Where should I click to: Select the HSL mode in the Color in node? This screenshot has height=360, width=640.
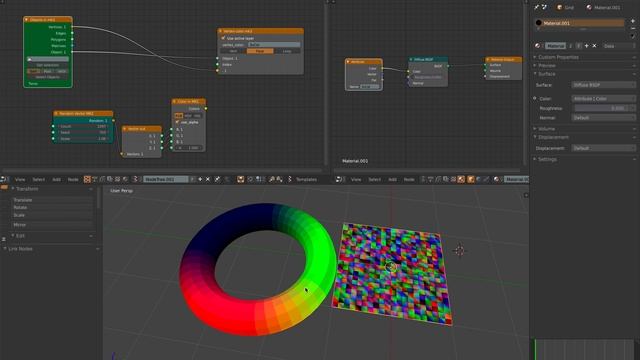pos(198,116)
